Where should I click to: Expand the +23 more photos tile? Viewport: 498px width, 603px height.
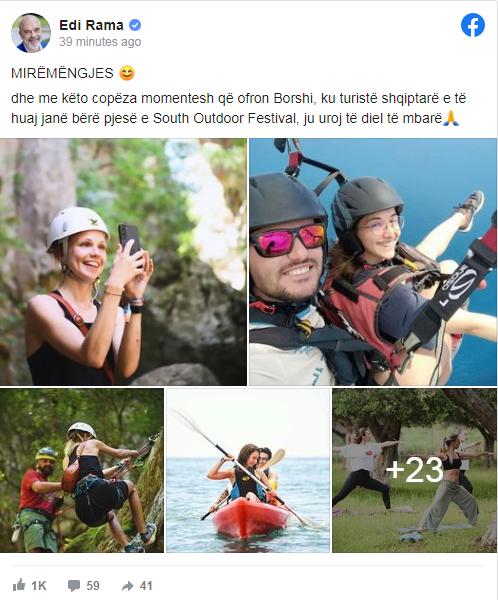[x=415, y=470]
